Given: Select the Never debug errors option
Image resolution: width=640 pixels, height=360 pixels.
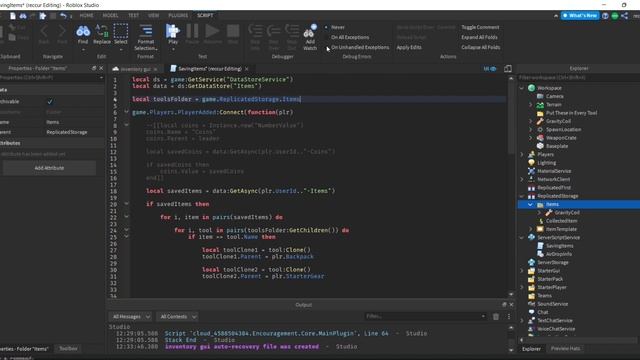Looking at the screenshot, I should point(338,27).
